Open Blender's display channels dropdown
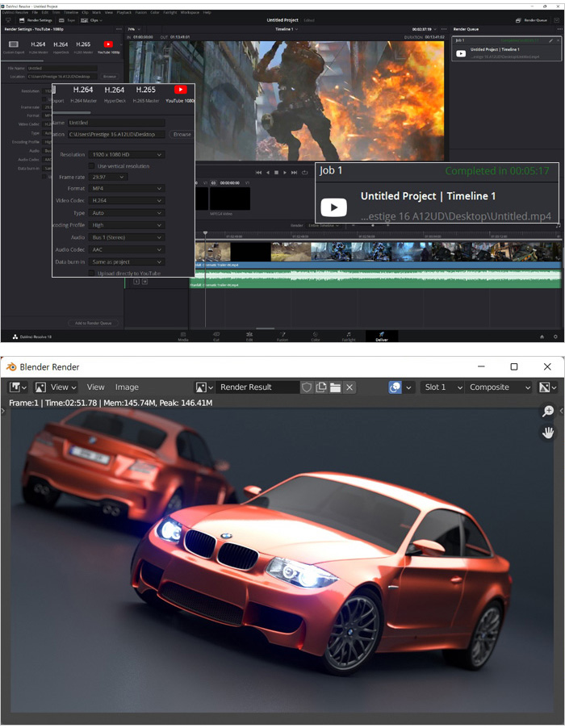This screenshot has width=565, height=728. point(548,387)
